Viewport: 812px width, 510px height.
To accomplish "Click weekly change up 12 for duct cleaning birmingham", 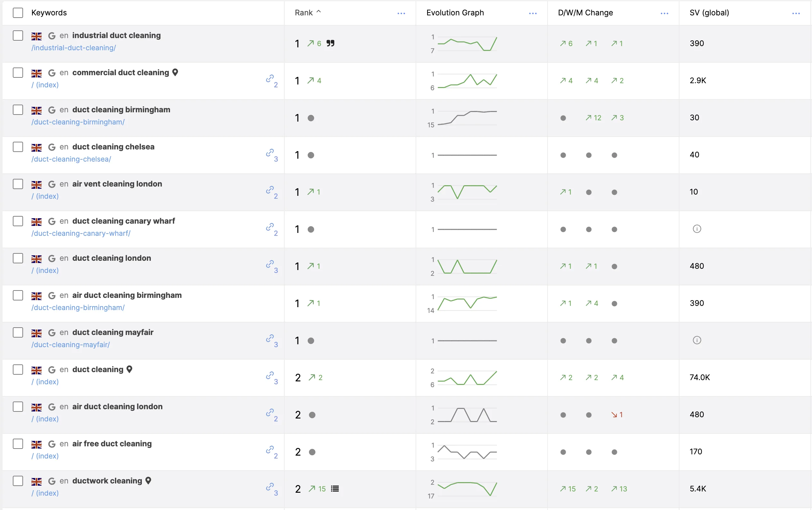I will [x=594, y=118].
